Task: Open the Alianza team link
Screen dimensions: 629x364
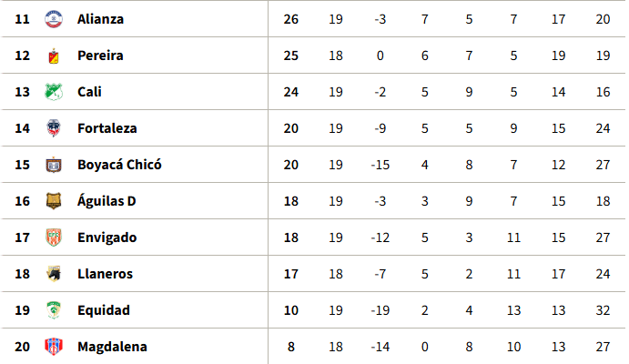Action: coord(100,19)
